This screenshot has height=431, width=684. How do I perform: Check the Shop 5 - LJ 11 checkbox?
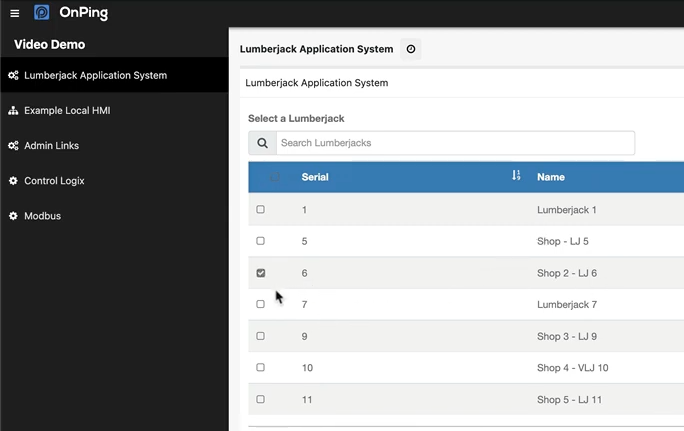(x=261, y=399)
